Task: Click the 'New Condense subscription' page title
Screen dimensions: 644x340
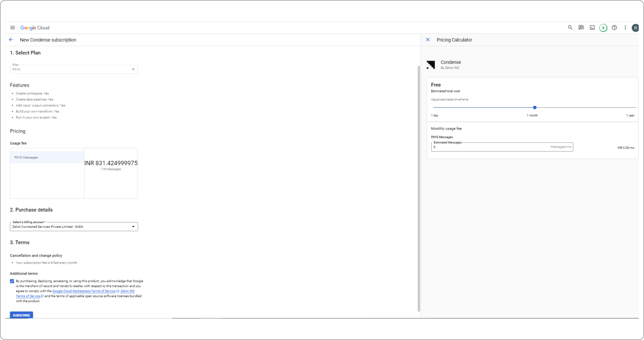Action: (48, 40)
